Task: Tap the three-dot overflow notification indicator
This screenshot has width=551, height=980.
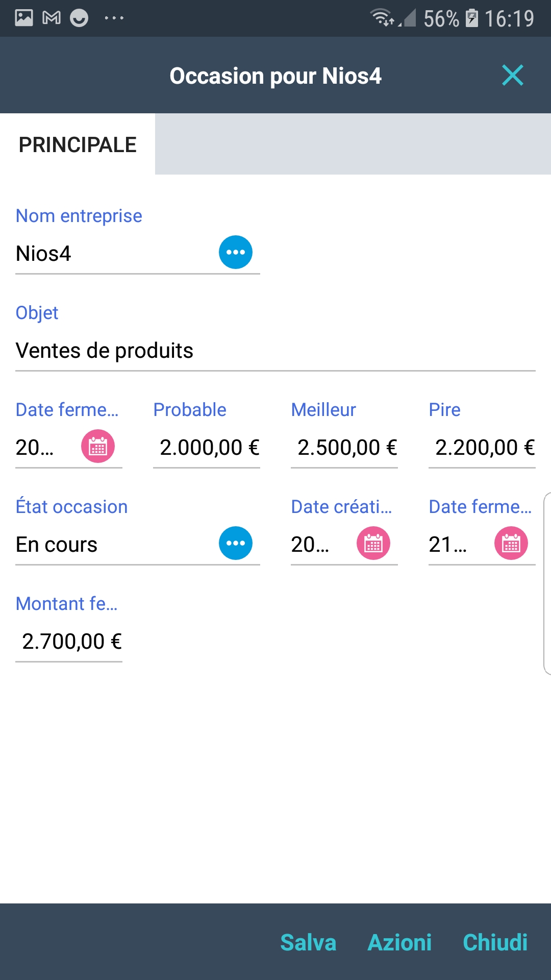Action: tap(114, 18)
